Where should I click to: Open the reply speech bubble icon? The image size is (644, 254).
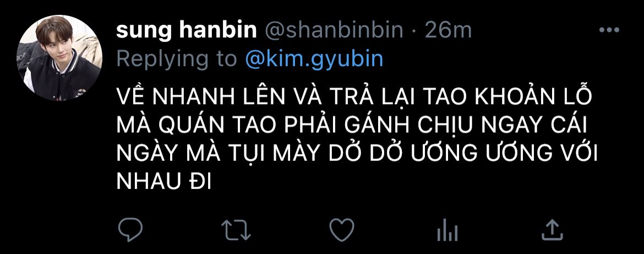pos(130,230)
